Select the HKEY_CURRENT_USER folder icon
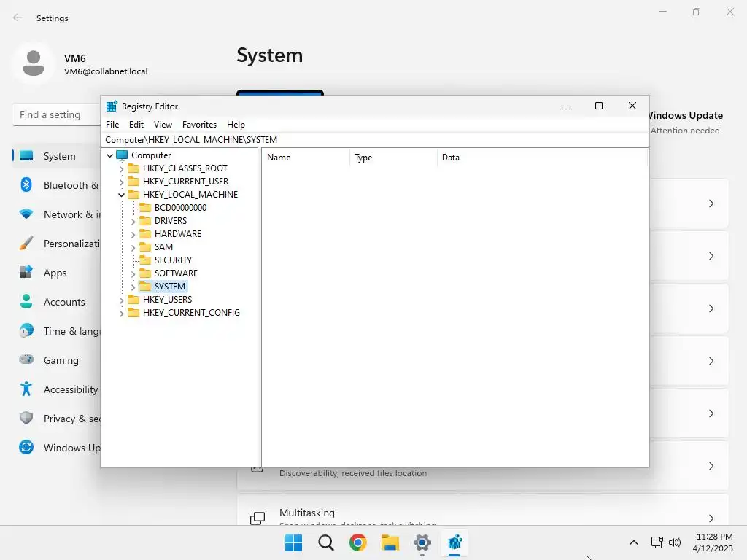This screenshot has height=560, width=747. [x=133, y=182]
